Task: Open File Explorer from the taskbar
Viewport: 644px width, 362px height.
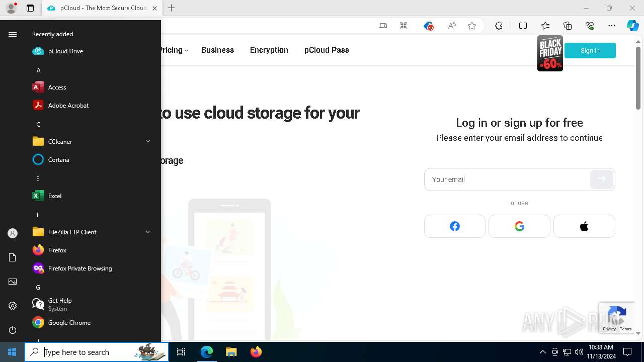Action: click(231, 352)
